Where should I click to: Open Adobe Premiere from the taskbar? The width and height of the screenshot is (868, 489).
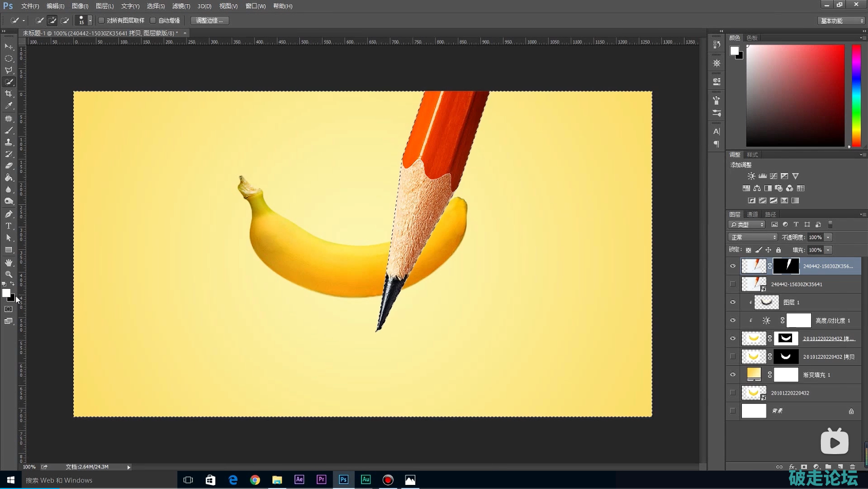click(x=321, y=480)
